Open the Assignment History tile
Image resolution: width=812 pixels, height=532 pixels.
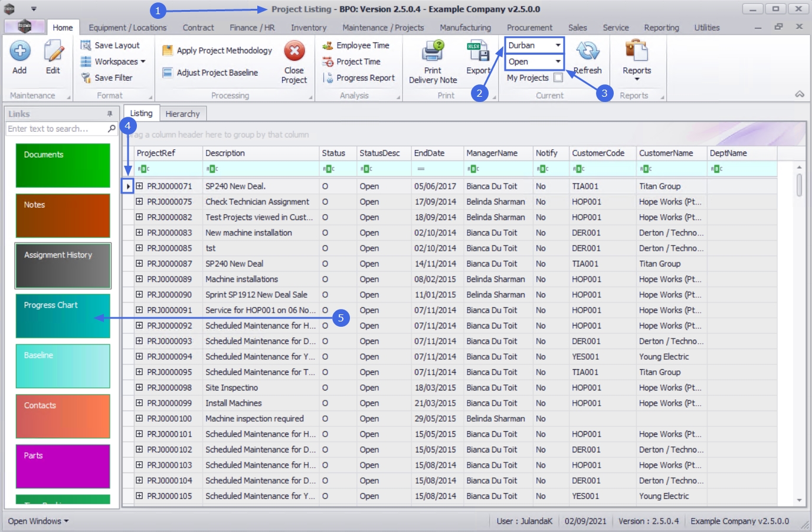63,265
